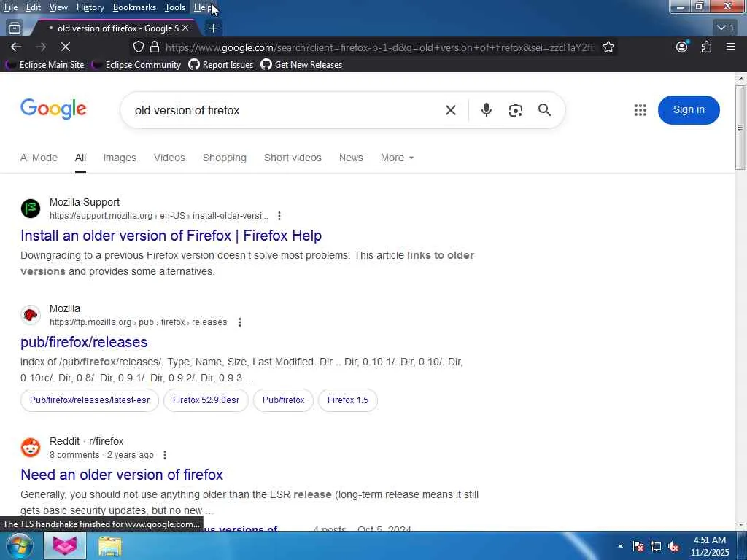Open the Extensions puzzle icon
The image size is (747, 560).
point(706,47)
